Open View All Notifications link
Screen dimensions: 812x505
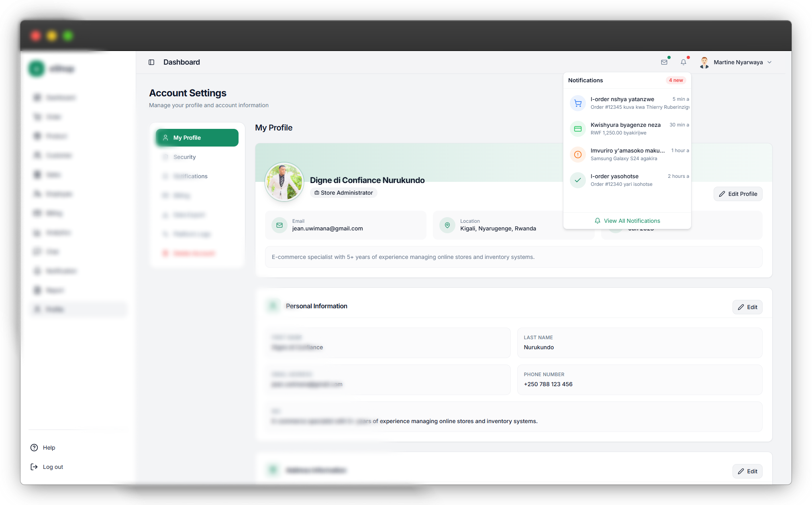tap(627, 220)
